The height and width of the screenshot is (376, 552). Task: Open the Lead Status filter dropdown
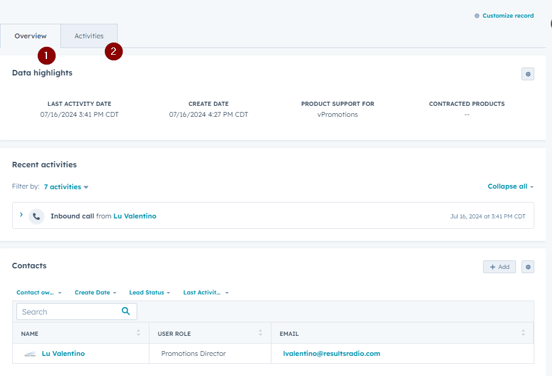coord(149,293)
